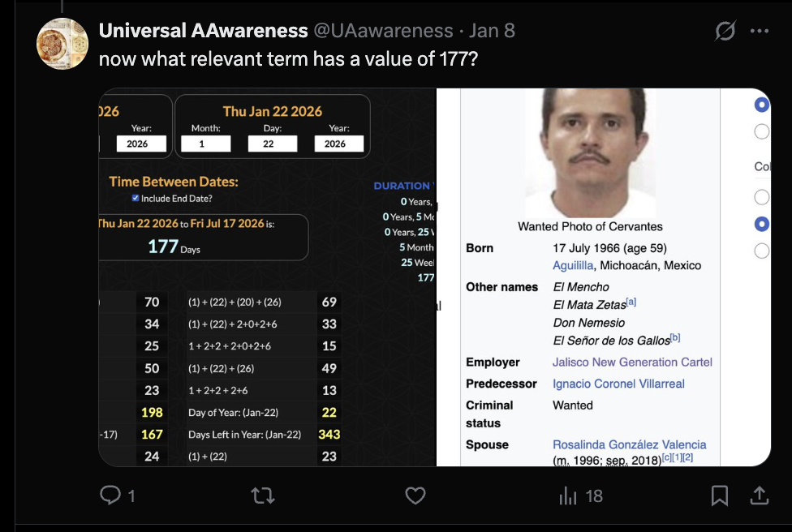792x532 pixels.
Task: Click the Wanted criminal status value
Action: click(x=573, y=405)
